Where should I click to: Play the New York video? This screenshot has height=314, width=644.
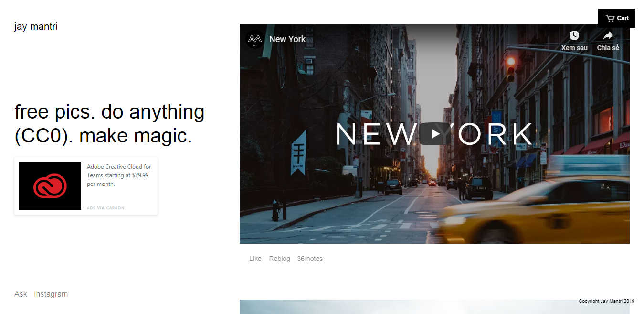tap(434, 134)
